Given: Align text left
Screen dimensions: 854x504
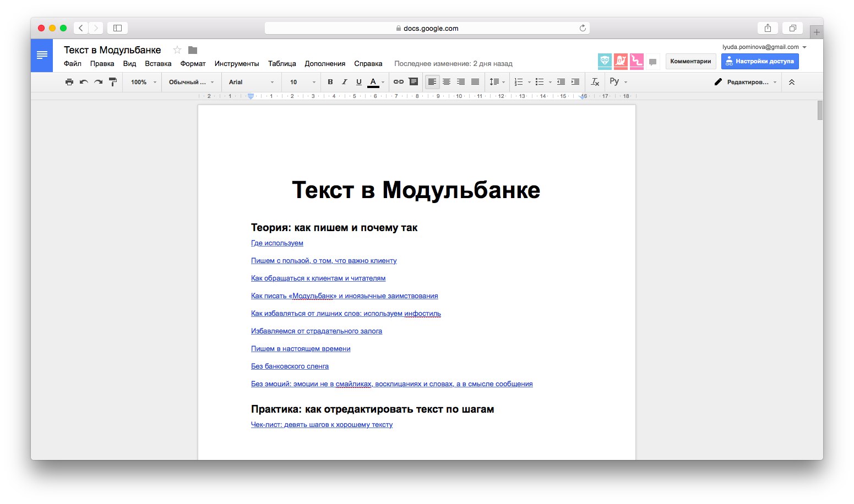Looking at the screenshot, I should (x=432, y=82).
